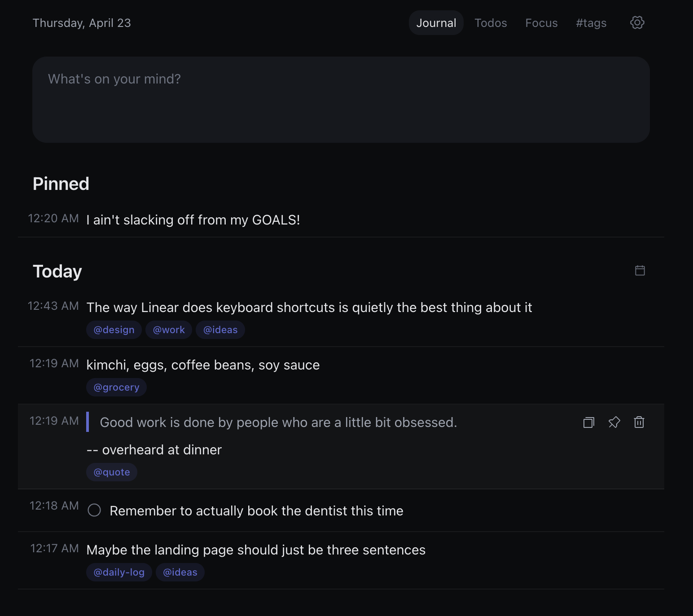Select the pinned GOALS entry
Viewport: 693px width, 616px height.
(x=193, y=220)
